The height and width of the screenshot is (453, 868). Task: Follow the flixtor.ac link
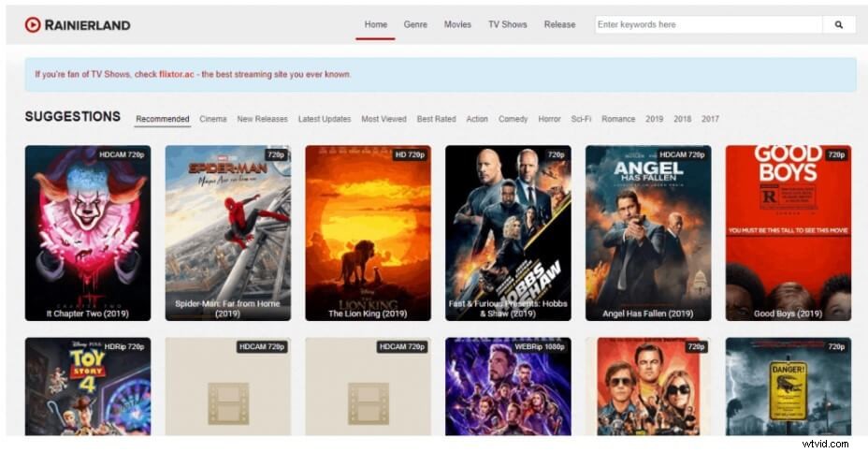coord(177,74)
